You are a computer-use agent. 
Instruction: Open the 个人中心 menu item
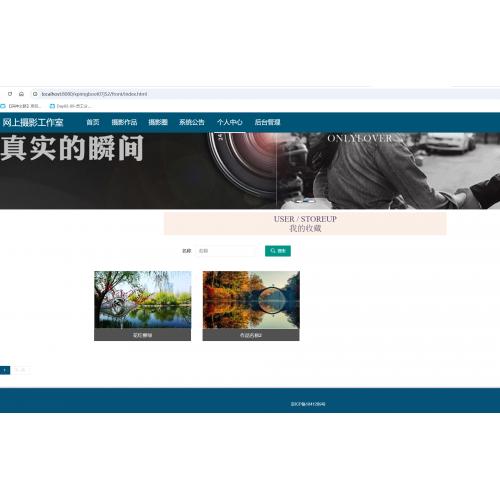230,122
